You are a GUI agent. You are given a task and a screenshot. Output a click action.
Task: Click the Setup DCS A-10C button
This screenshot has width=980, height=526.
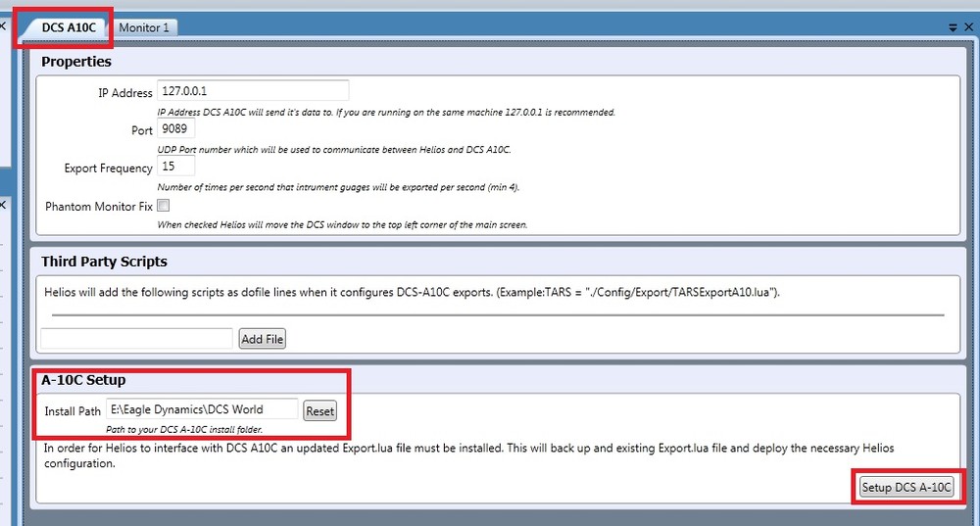click(906, 487)
